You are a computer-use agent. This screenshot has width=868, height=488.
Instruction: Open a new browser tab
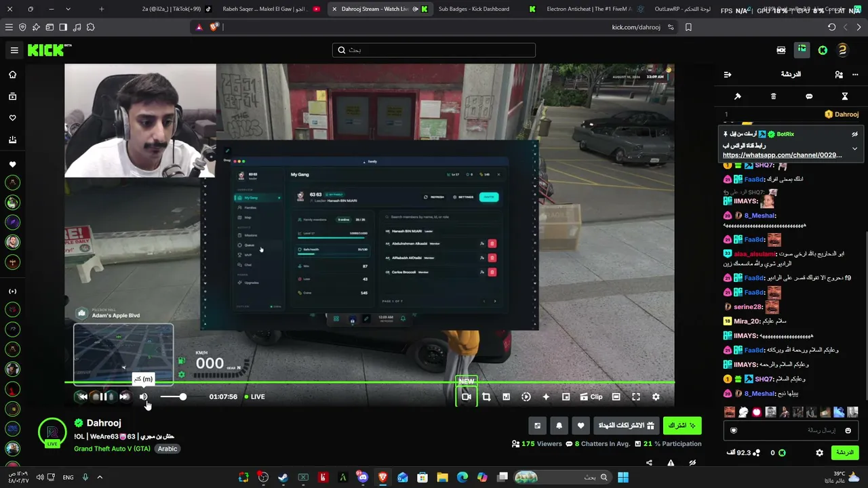(101, 9)
